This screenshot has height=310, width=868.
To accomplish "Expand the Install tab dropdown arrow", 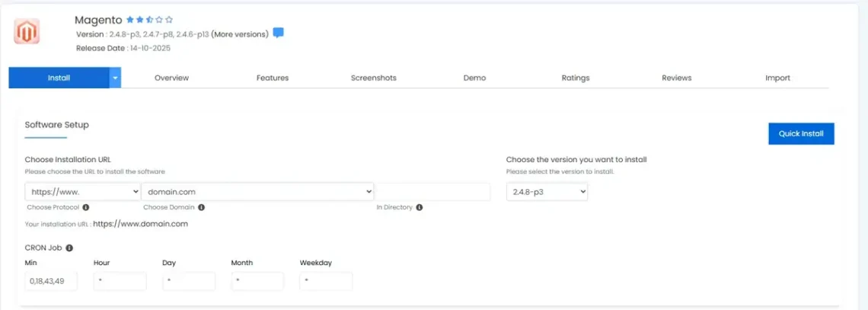I will [115, 78].
